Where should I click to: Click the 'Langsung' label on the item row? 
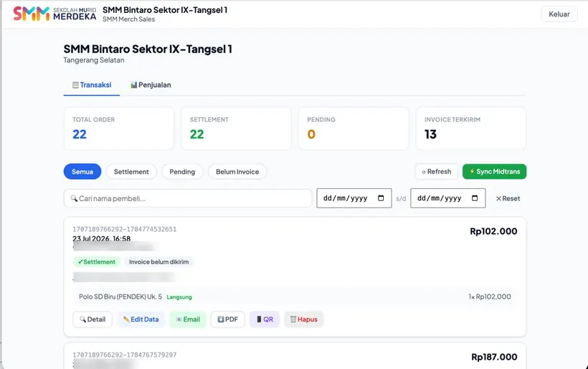coord(179,297)
